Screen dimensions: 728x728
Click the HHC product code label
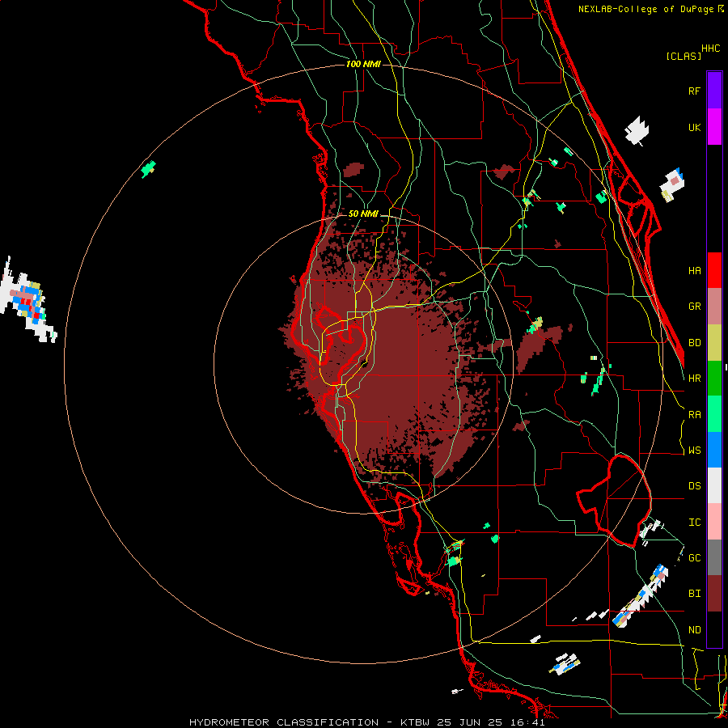[710, 49]
